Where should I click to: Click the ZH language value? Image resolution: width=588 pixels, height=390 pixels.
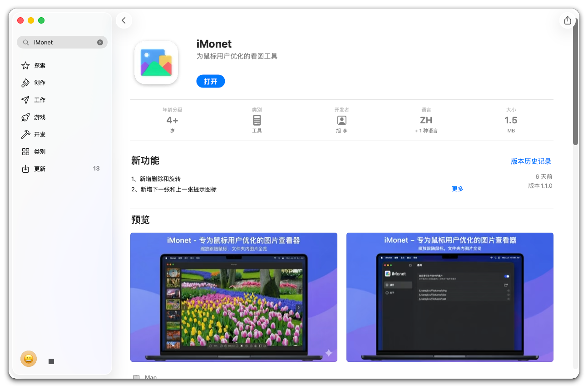[x=426, y=120]
